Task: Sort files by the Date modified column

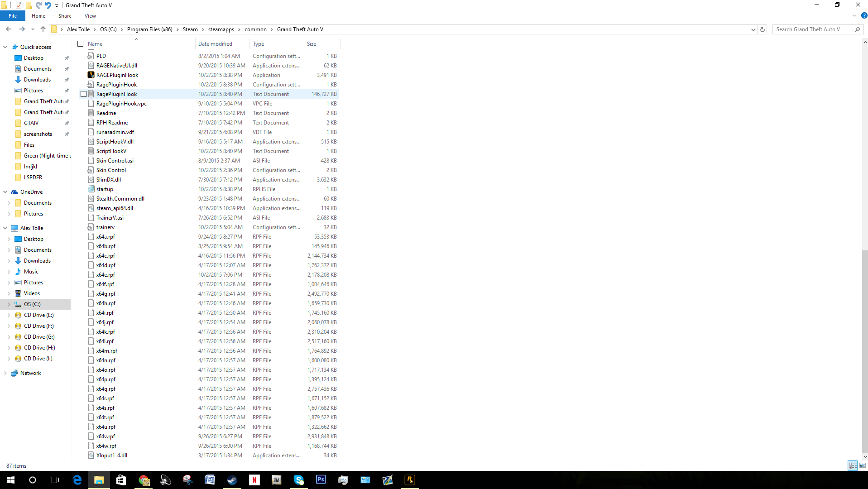Action: 222,44
